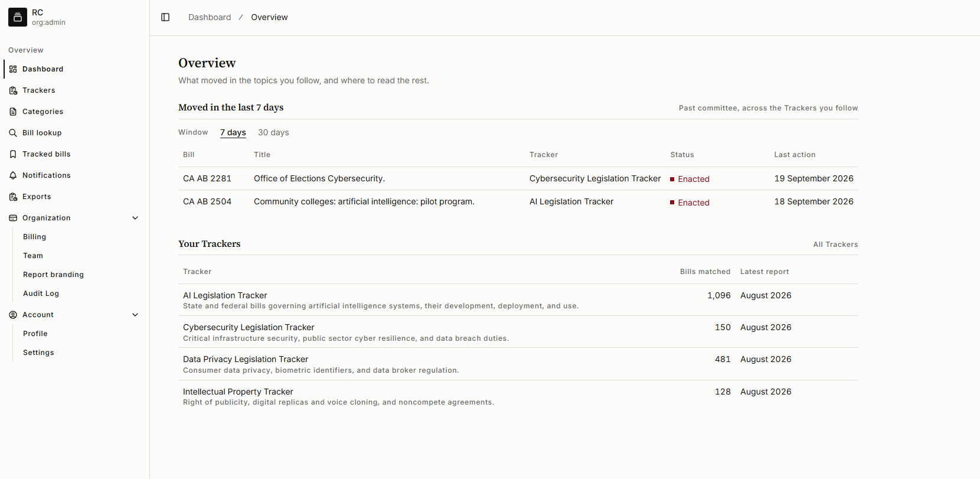Switch the window to 7 days
The image size is (980, 479).
click(233, 132)
